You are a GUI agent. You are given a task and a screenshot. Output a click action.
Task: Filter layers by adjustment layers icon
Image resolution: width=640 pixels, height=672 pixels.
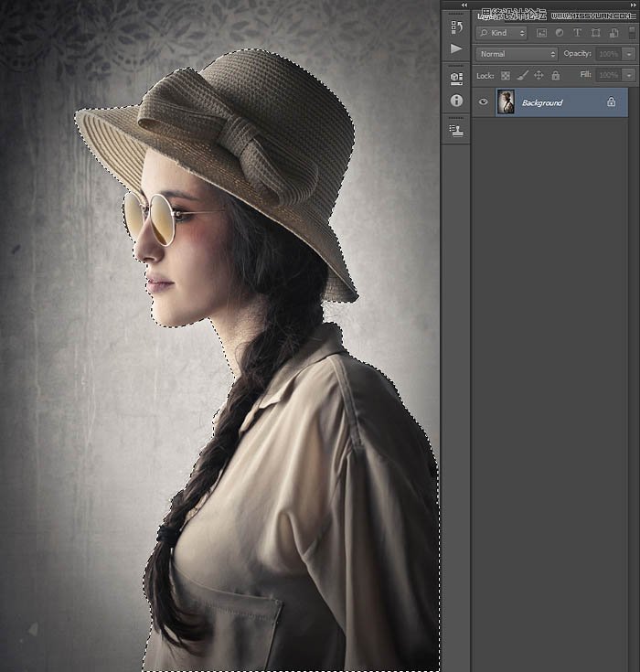(x=559, y=33)
